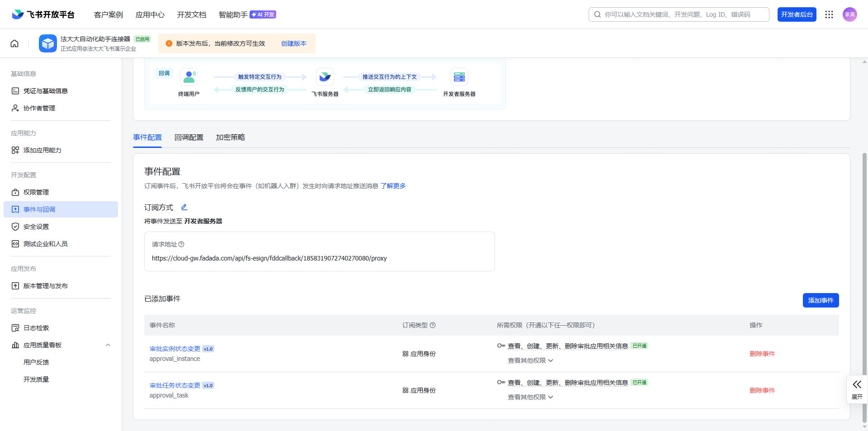Click the help icon beside 订阅类型
Viewport: 868px width, 431px height.
coord(433,325)
